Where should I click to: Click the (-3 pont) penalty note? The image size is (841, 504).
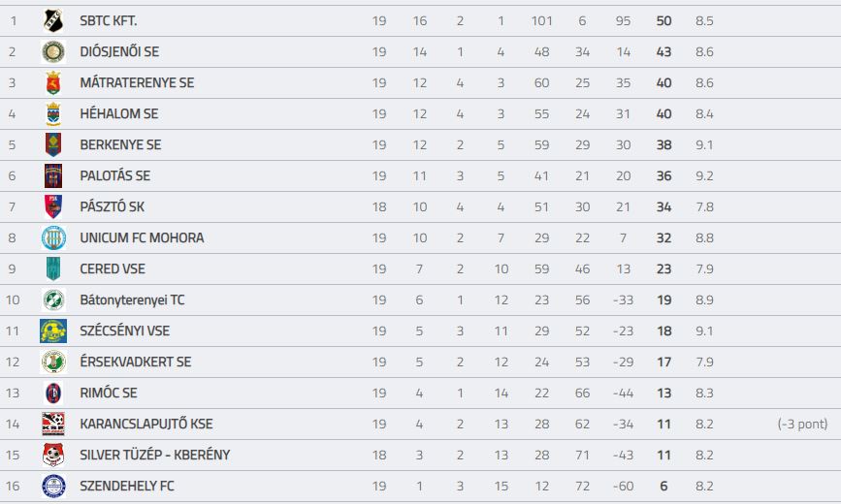[802, 425]
